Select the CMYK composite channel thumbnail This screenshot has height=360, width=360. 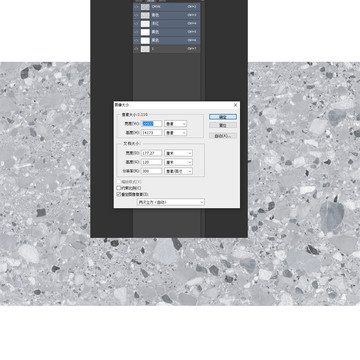145,7
